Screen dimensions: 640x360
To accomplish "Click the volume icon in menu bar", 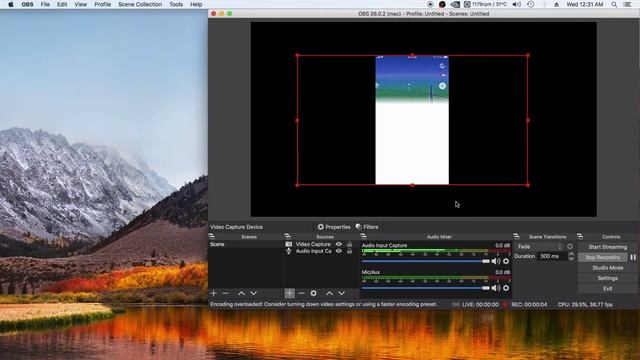I will point(517,4).
